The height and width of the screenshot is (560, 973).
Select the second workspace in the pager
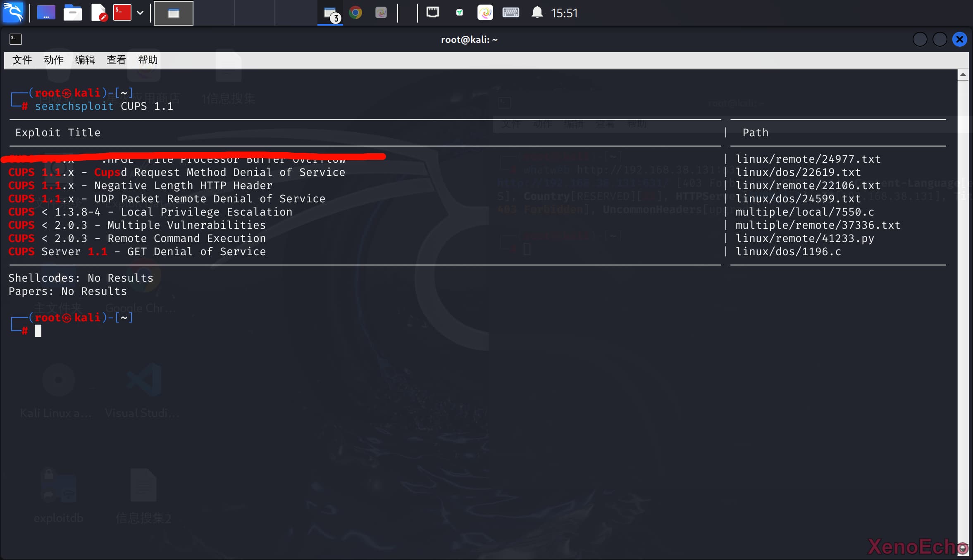pos(214,13)
